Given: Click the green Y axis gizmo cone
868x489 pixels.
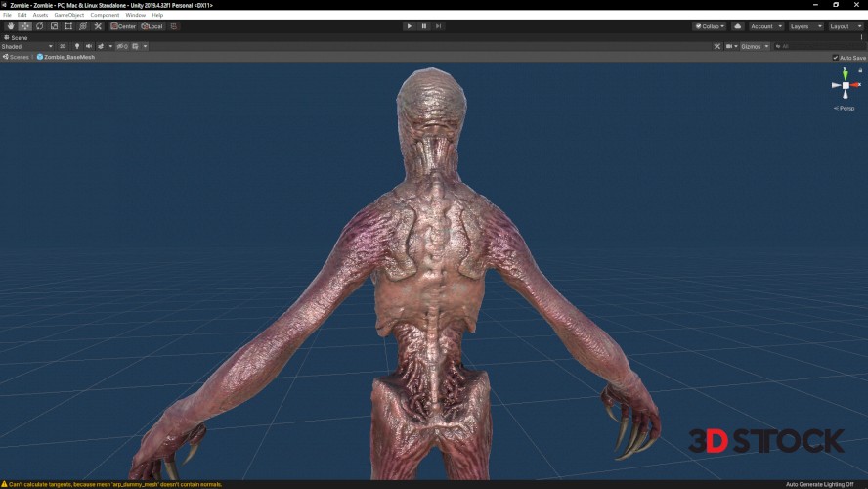Looking at the screenshot, I should coord(846,73).
